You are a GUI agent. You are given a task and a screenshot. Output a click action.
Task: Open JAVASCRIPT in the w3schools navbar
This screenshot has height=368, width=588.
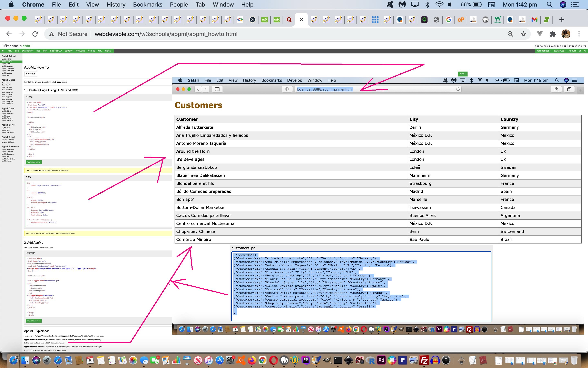pyautogui.click(x=28, y=51)
